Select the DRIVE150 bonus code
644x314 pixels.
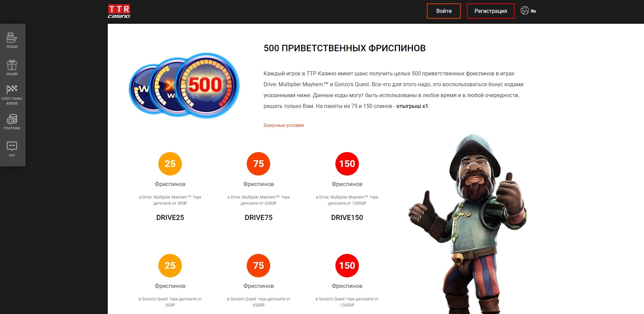[347, 218]
